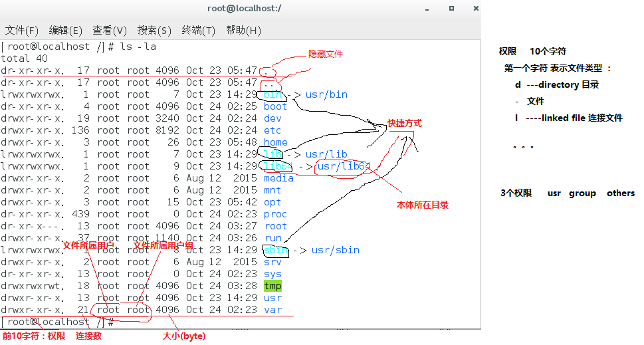Image resolution: width=644 pixels, height=345 pixels.
Task: Open the 帮助(H) menu
Action: pos(243,31)
